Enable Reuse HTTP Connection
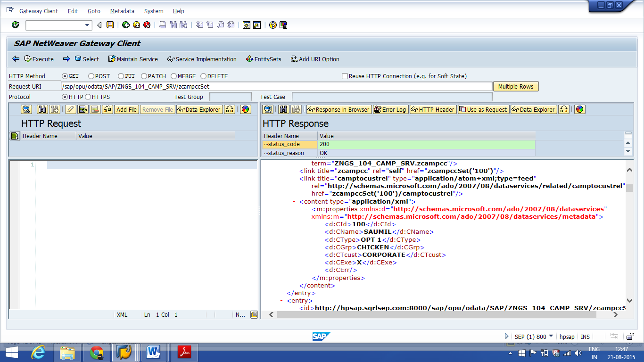Viewport: 644px width, 362px height. coord(345,76)
